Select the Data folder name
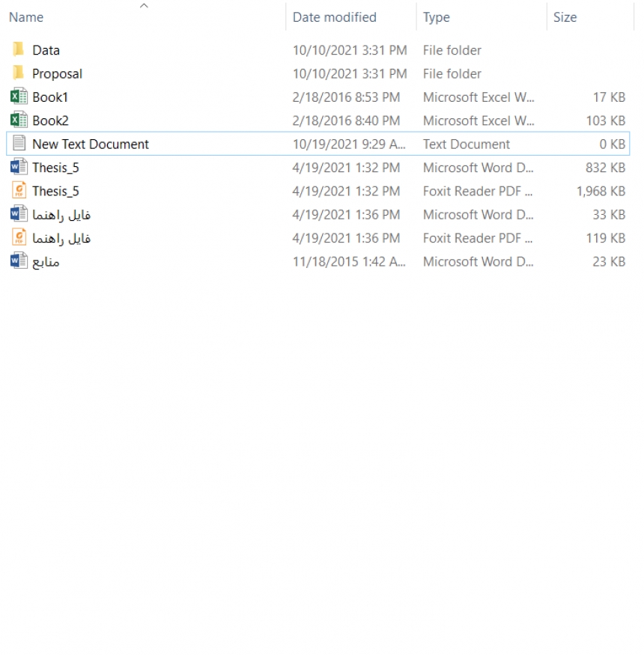Screen dimensions: 644x655 (46, 50)
